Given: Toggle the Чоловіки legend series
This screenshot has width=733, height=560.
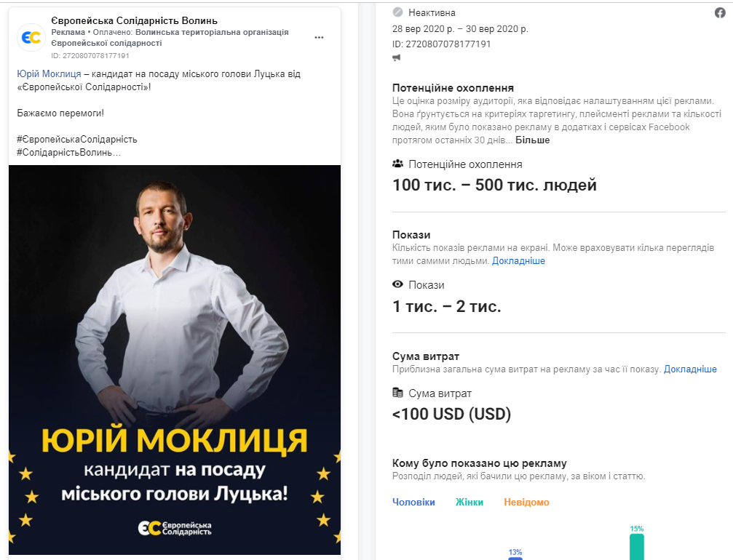Looking at the screenshot, I should (x=413, y=502).
